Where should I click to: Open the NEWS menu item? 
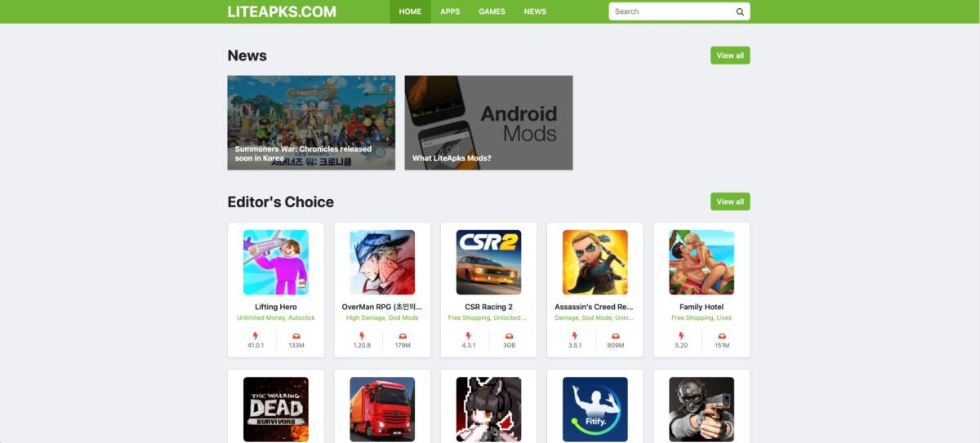(x=535, y=11)
